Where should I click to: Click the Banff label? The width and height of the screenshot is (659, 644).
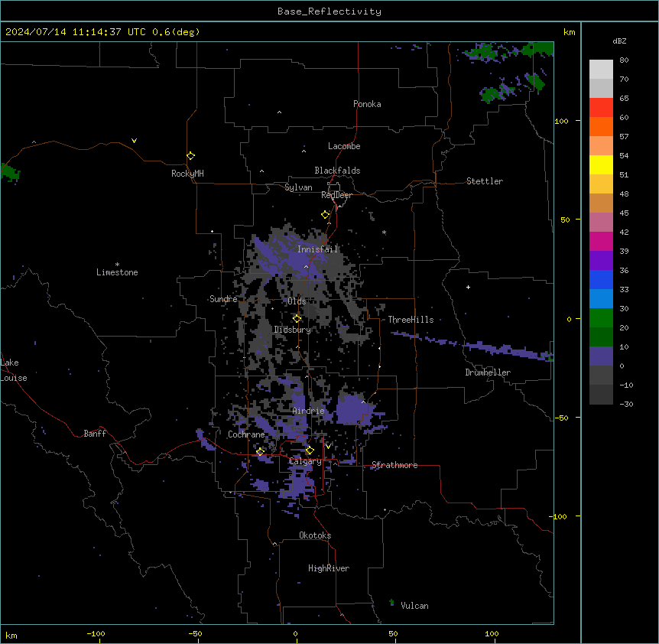tap(95, 434)
